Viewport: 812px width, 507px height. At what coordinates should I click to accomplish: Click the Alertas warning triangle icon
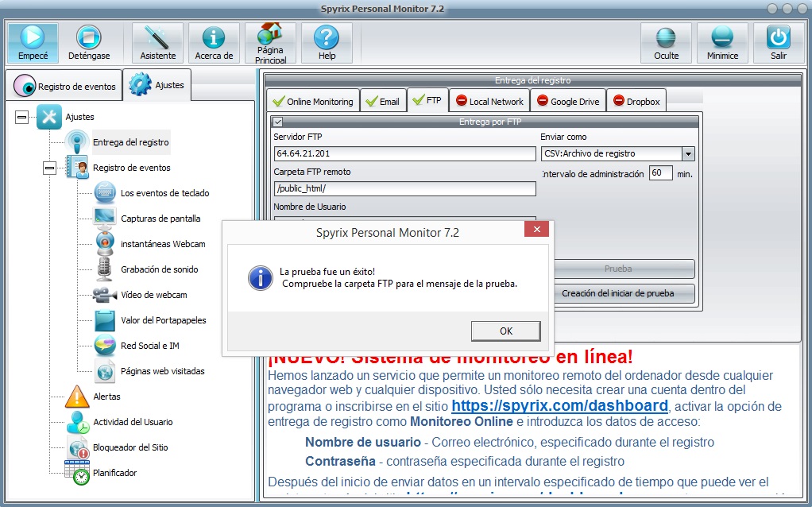(x=77, y=397)
